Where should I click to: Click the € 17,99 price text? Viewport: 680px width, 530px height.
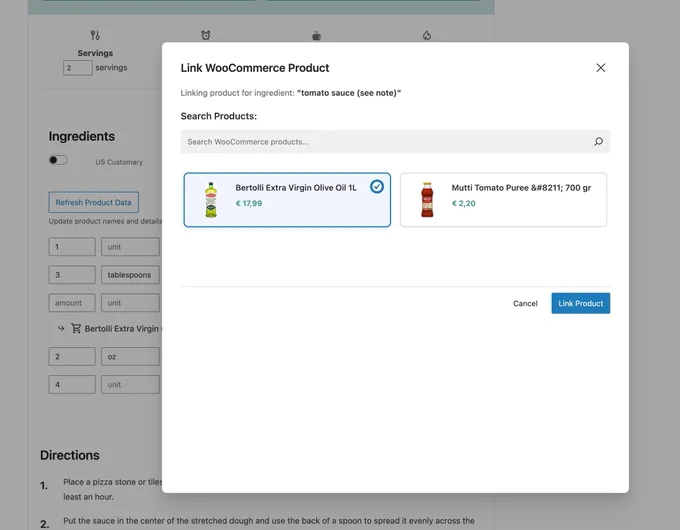pyautogui.click(x=248, y=203)
